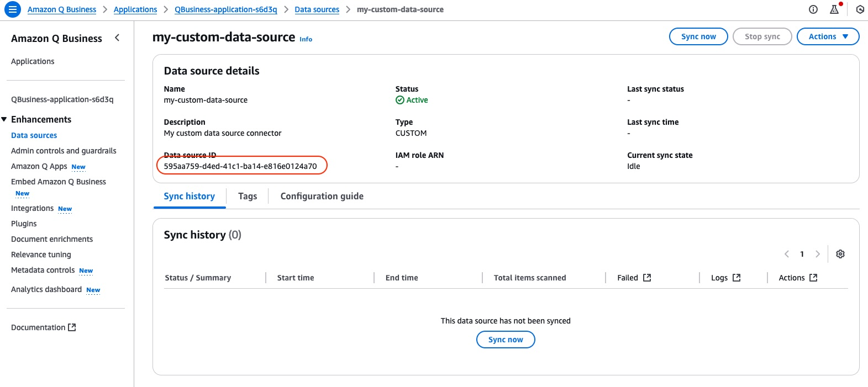Open QBusiness-application-s6d3q in the sidebar
Image resolution: width=868 pixels, height=387 pixels.
pyautogui.click(x=62, y=99)
